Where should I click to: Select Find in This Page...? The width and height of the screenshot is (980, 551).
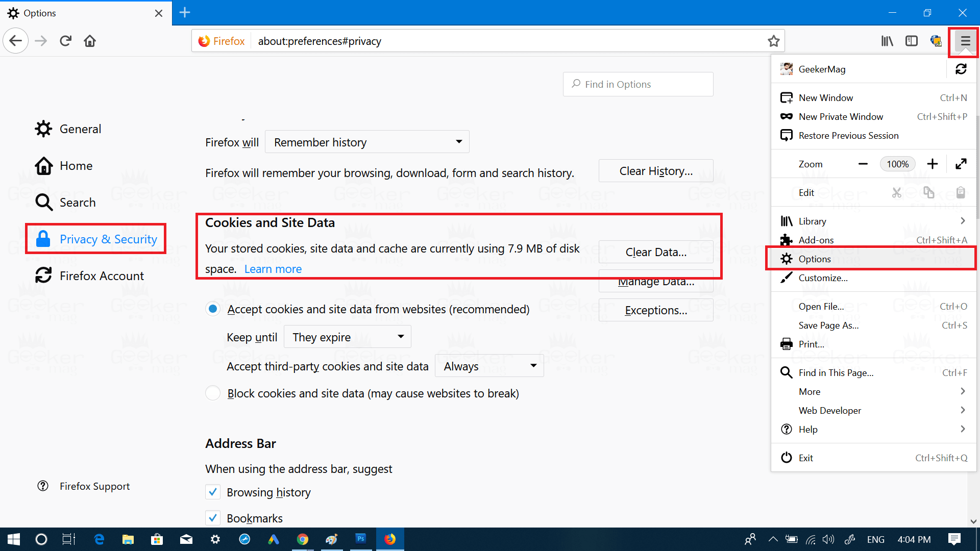pyautogui.click(x=873, y=372)
